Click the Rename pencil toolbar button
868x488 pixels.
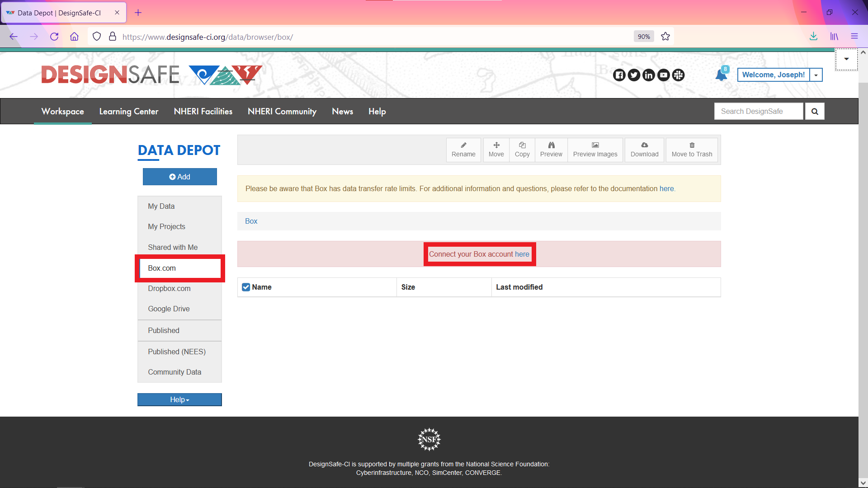tap(463, 150)
